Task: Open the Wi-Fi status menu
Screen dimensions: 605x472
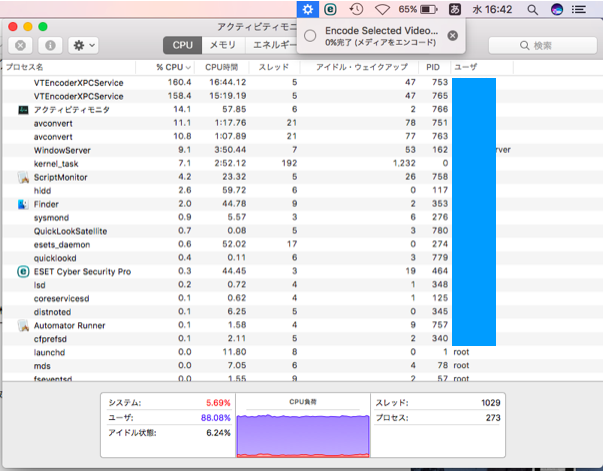Action: click(x=382, y=9)
